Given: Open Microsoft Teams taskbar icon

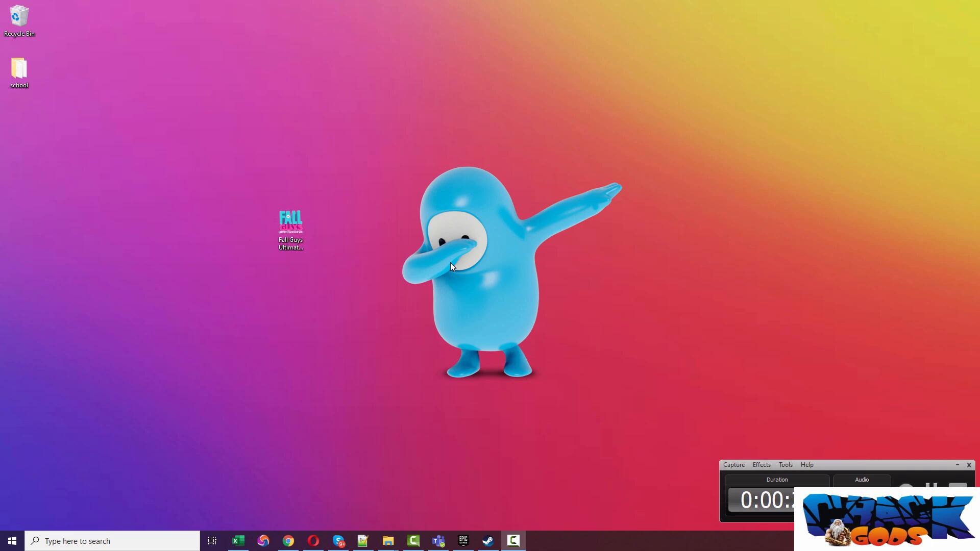Looking at the screenshot, I should coord(438,541).
